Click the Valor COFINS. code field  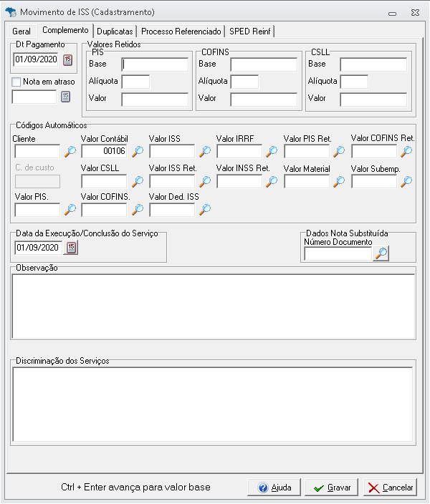(x=104, y=210)
